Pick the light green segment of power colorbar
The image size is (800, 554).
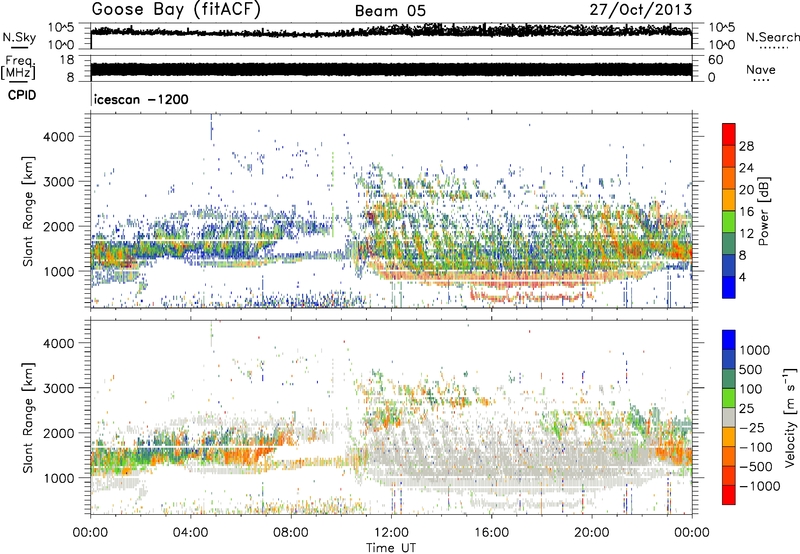(x=729, y=221)
